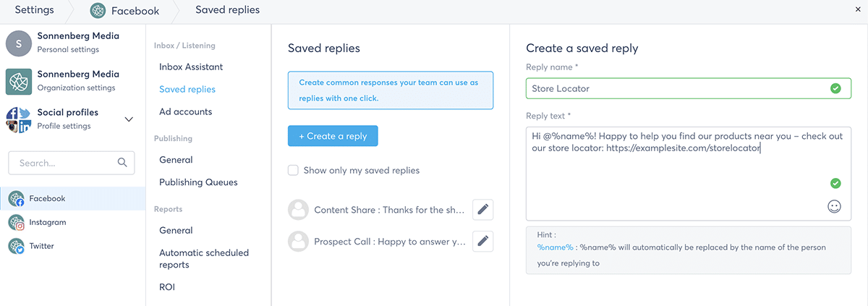Click the Facebook breadcrumb profile icon
The image size is (868, 306).
[x=98, y=11]
